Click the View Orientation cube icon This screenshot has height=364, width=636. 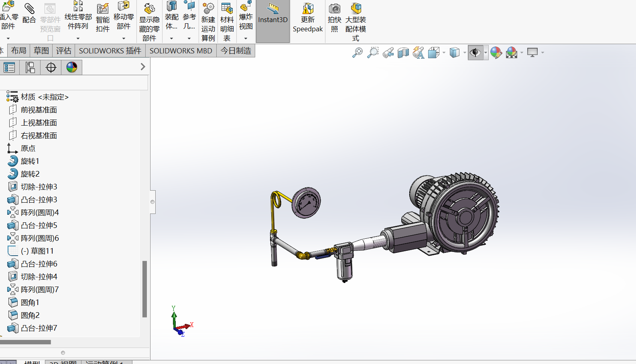pos(434,53)
